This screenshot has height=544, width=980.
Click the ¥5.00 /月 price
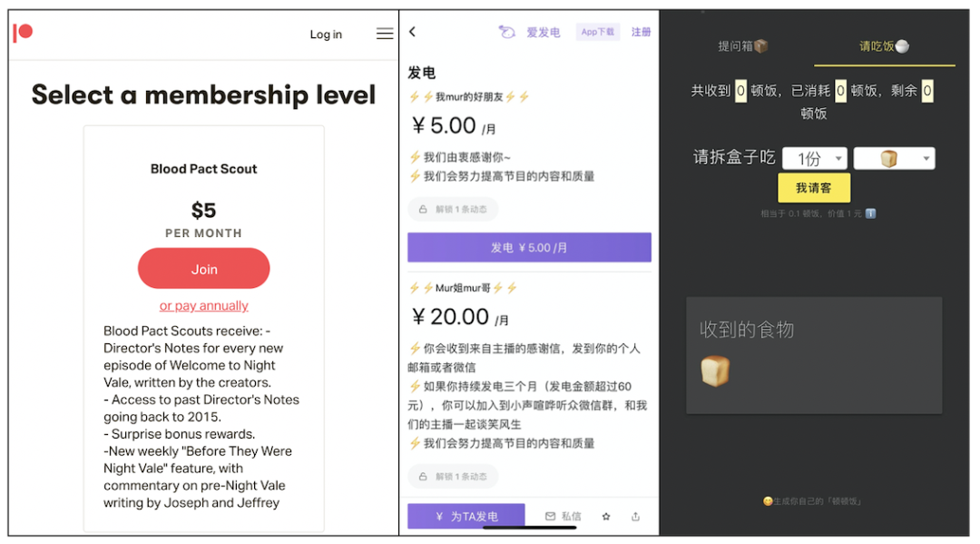click(x=454, y=126)
